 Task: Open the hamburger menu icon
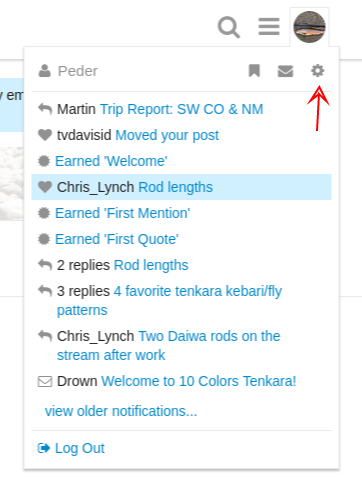click(269, 27)
